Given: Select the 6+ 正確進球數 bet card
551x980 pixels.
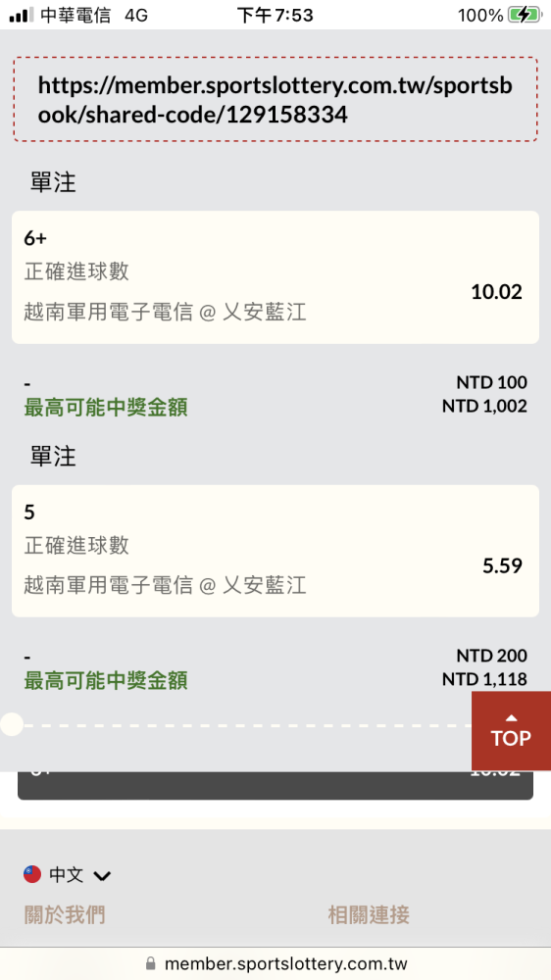Looking at the screenshot, I should (275, 277).
